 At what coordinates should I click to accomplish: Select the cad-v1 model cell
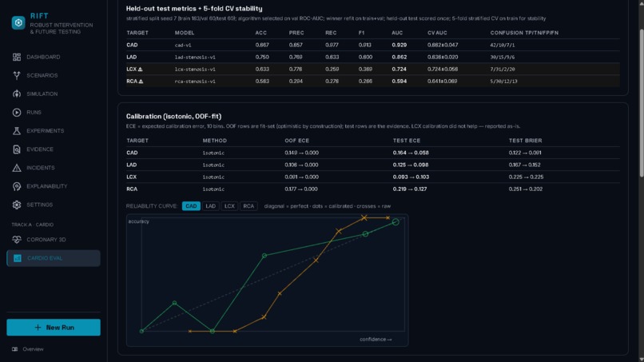183,46
